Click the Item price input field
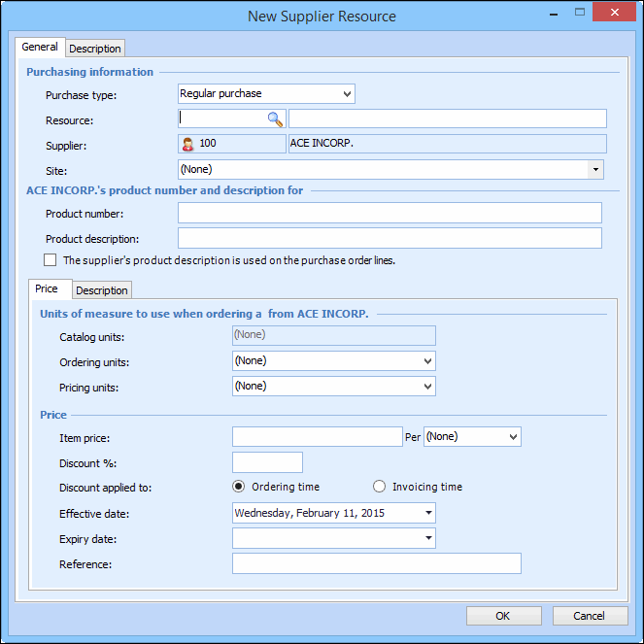644x644 pixels. click(317, 437)
